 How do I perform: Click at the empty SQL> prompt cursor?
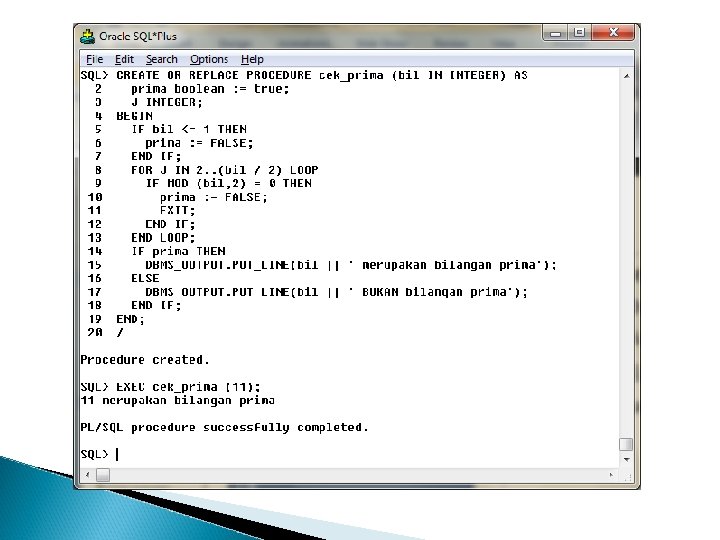pyautogui.click(x=117, y=454)
